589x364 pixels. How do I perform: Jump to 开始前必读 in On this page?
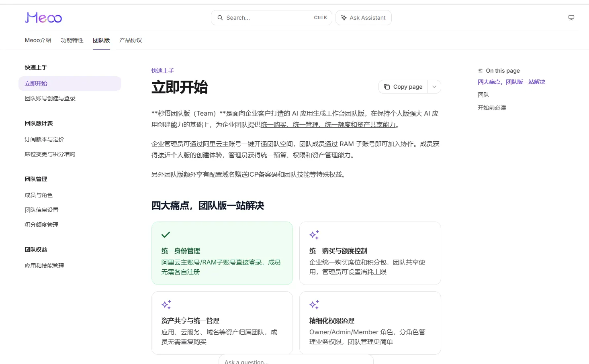coord(492,108)
